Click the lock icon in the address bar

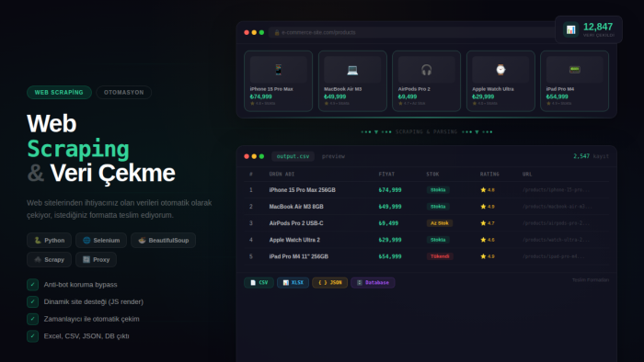[277, 32]
